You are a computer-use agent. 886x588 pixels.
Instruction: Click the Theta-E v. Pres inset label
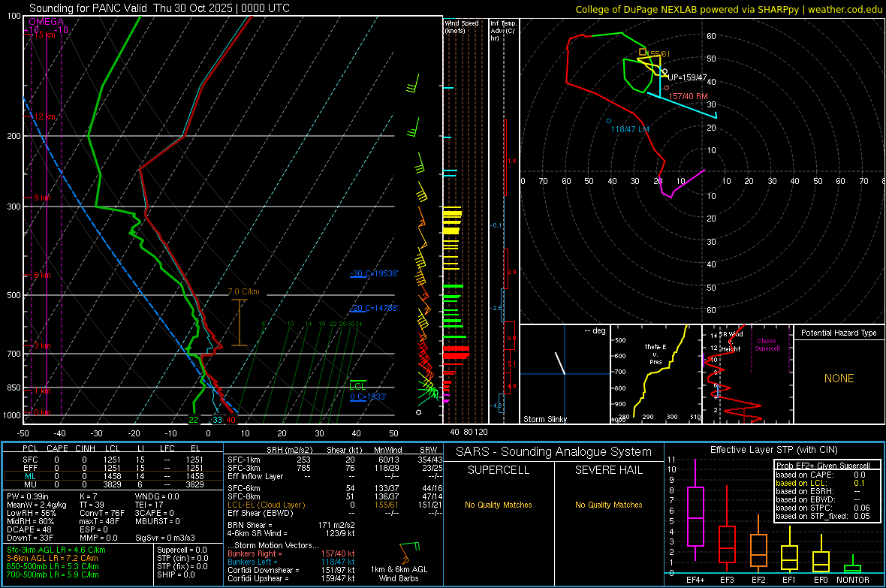tap(655, 354)
